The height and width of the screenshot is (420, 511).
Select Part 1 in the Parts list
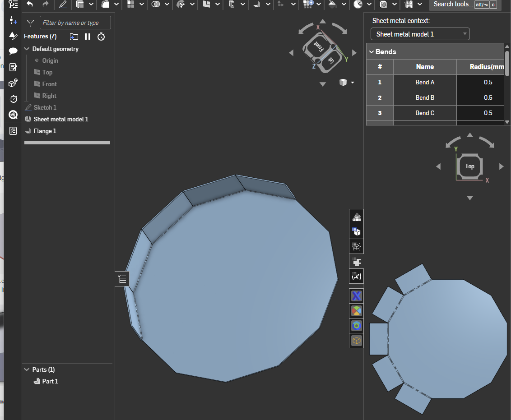pyautogui.click(x=50, y=381)
